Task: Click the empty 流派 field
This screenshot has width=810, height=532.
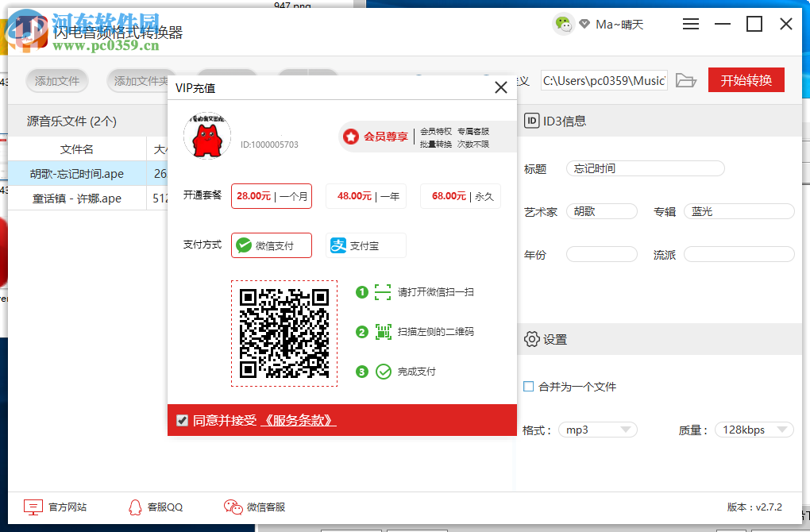Action: [x=739, y=254]
